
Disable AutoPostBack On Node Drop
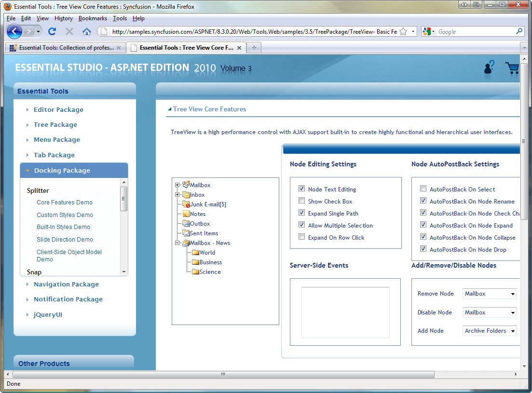[423, 248]
